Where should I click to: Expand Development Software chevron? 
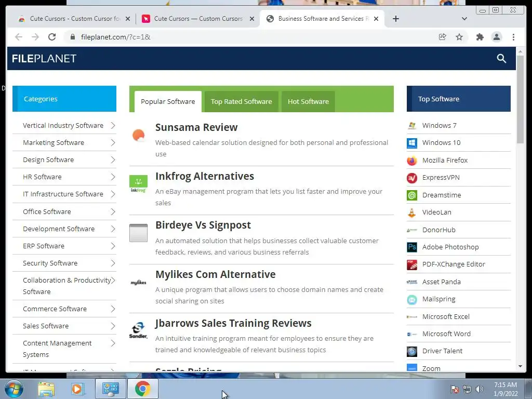113,229
